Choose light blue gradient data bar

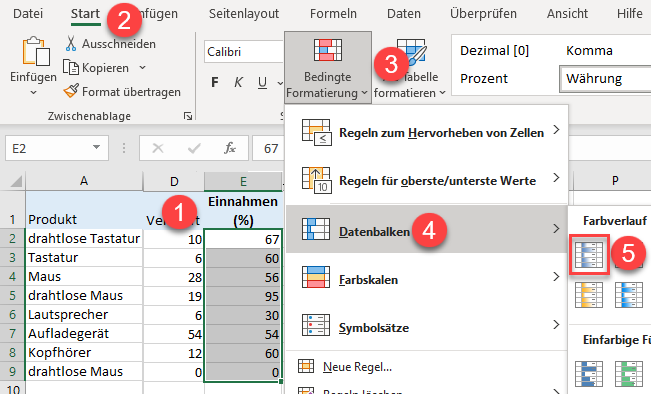(x=629, y=294)
